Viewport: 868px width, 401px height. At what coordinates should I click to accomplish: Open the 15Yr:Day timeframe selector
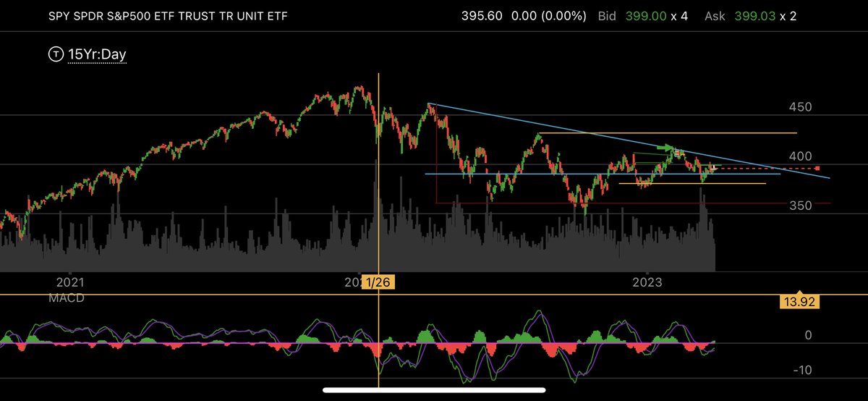click(97, 54)
